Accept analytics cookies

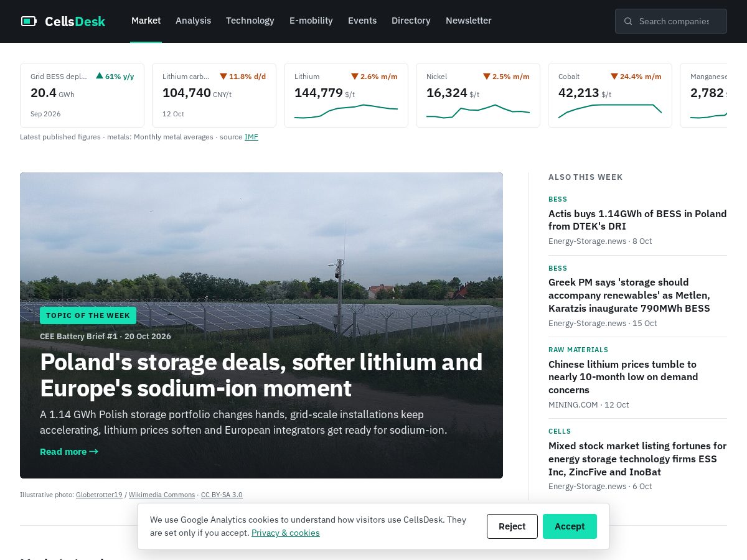[570, 526]
